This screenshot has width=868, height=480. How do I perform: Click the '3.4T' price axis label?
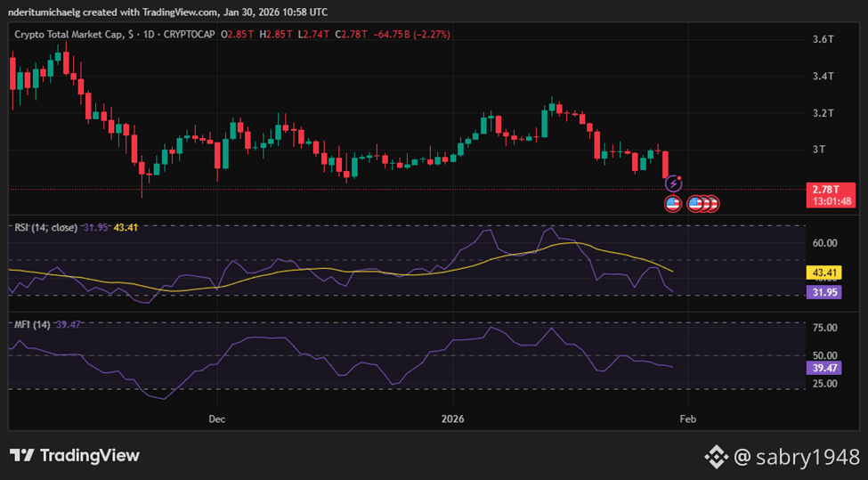823,77
